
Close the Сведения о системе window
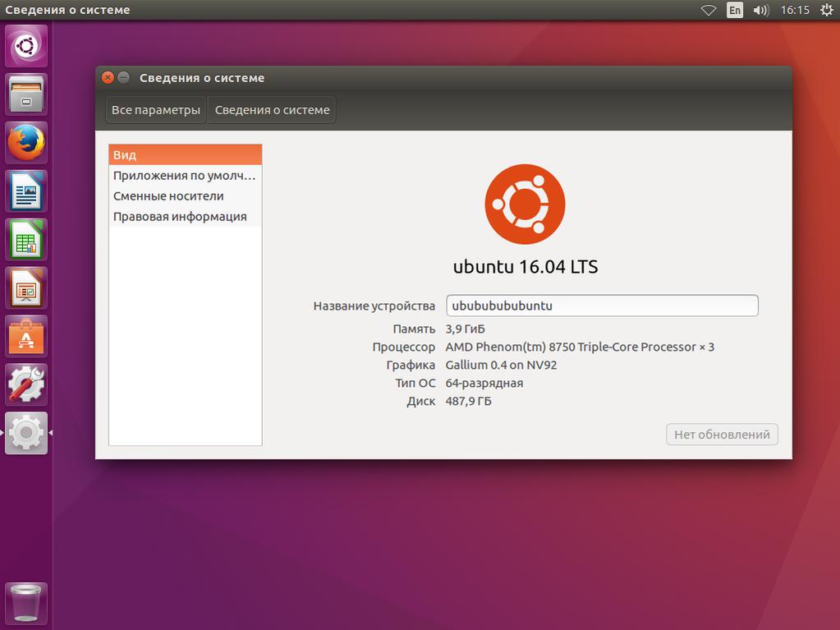[108, 78]
